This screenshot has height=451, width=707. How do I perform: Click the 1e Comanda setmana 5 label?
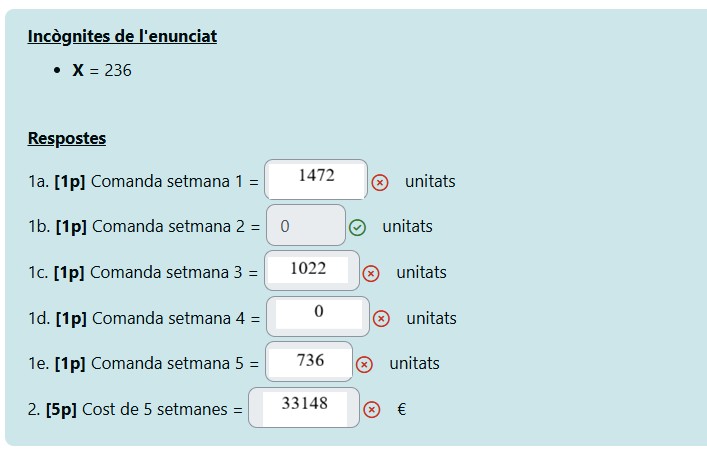click(143, 364)
